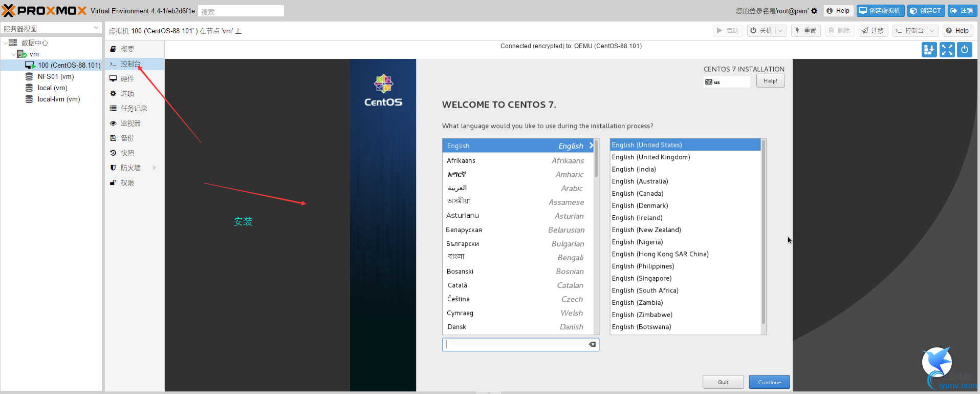Screen dimensions: 980x394
Task: Open the 控制台 toolbar dropdown arrow
Action: 932,31
